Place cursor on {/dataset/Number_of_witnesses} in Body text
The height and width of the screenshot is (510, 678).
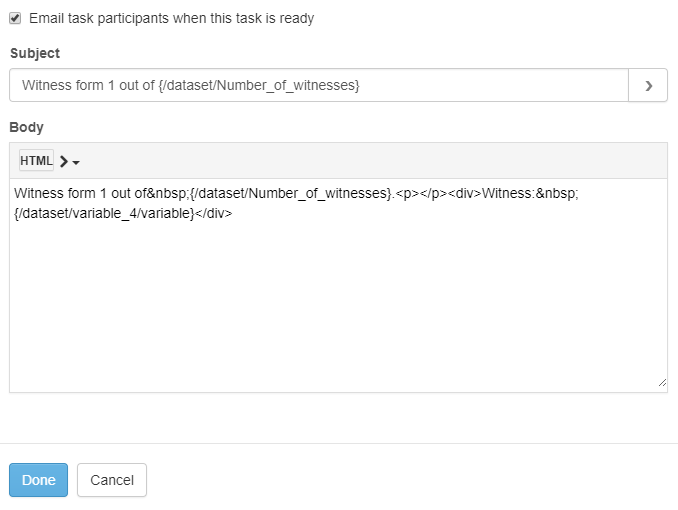291,193
